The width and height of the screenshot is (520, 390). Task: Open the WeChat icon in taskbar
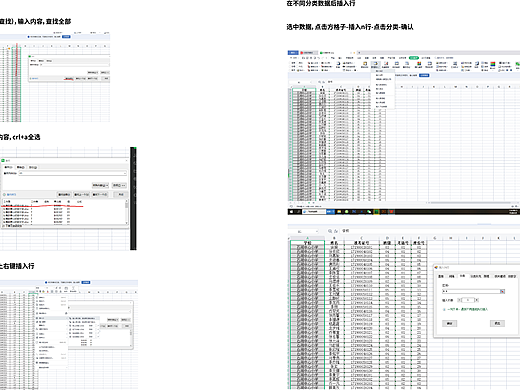point(369,212)
